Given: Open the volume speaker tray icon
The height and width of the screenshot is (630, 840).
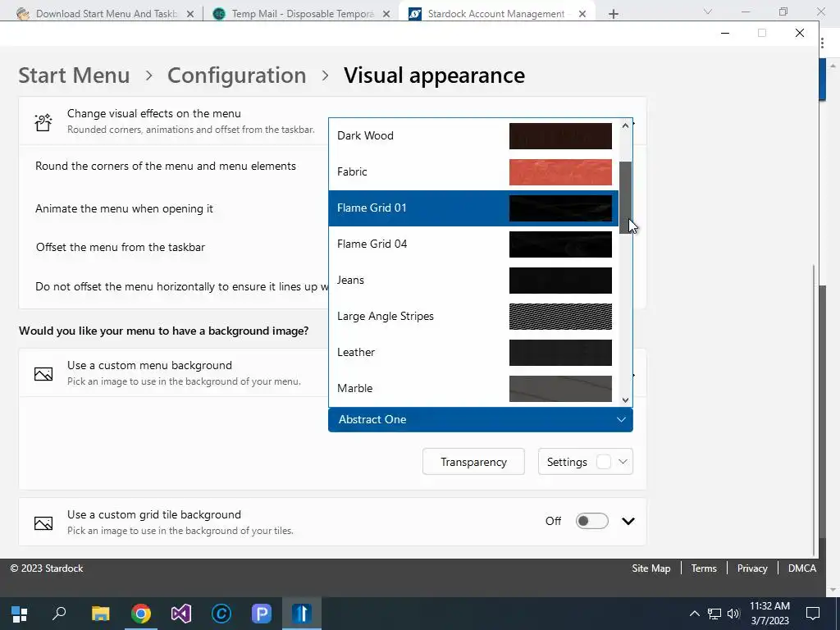Looking at the screenshot, I should coord(733,614).
